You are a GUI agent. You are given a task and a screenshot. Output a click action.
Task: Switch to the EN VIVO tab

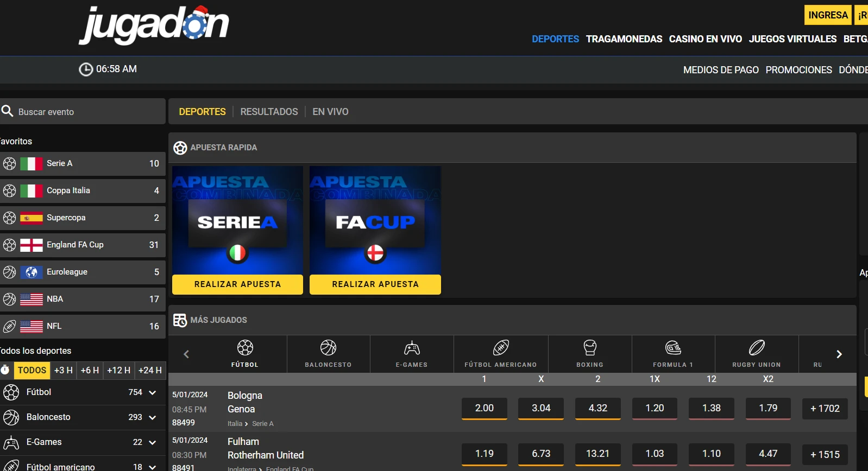(330, 112)
